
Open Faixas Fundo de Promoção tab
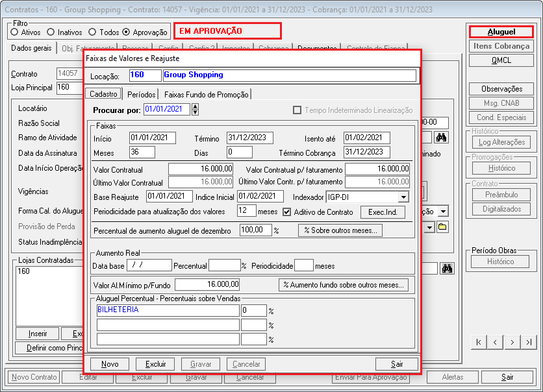click(x=207, y=95)
